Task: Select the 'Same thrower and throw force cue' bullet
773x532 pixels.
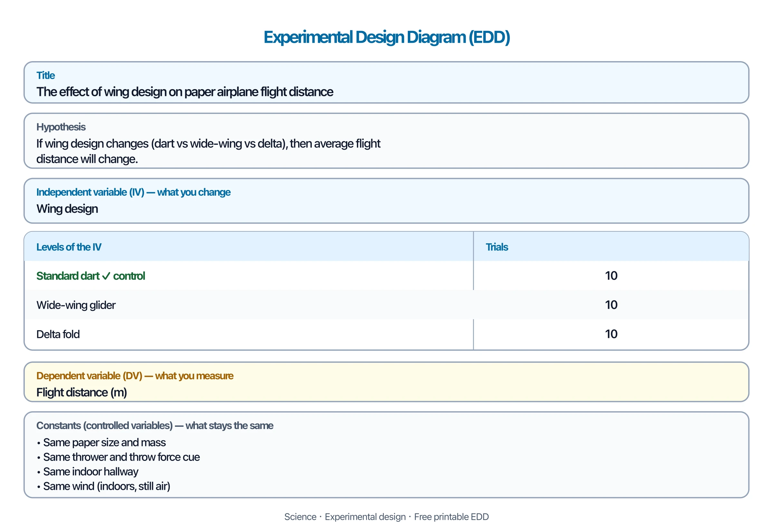Action: 118,457
